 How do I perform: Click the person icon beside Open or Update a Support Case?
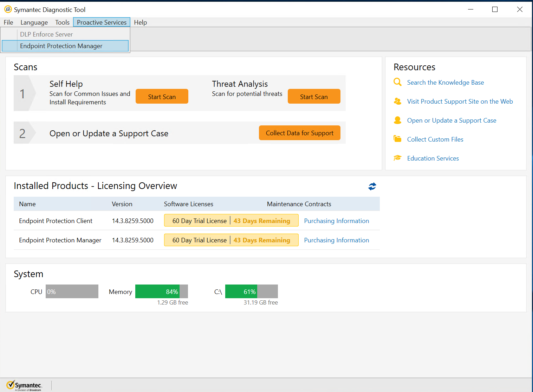[397, 120]
